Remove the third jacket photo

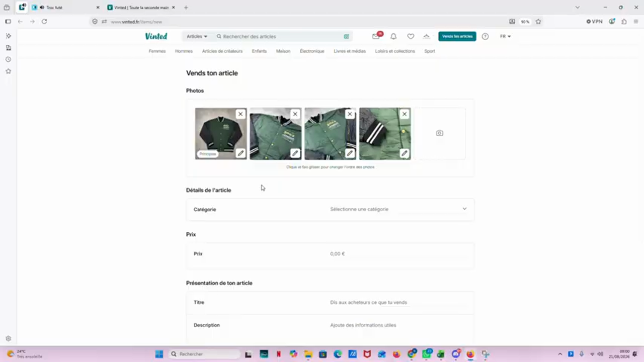pos(350,114)
